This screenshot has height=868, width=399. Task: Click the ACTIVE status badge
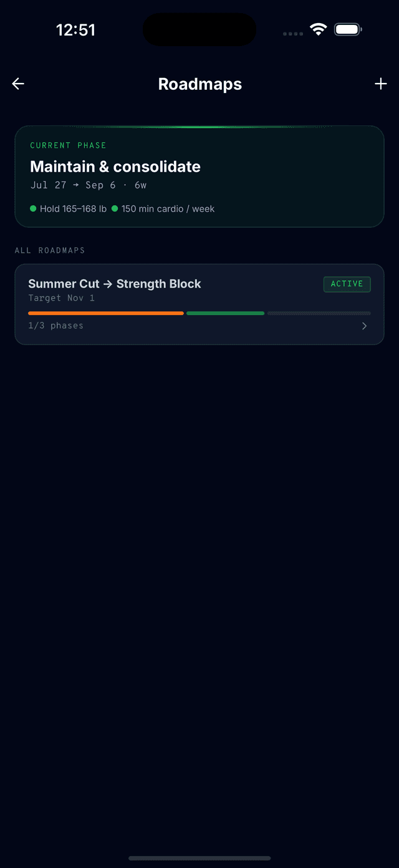tap(347, 284)
